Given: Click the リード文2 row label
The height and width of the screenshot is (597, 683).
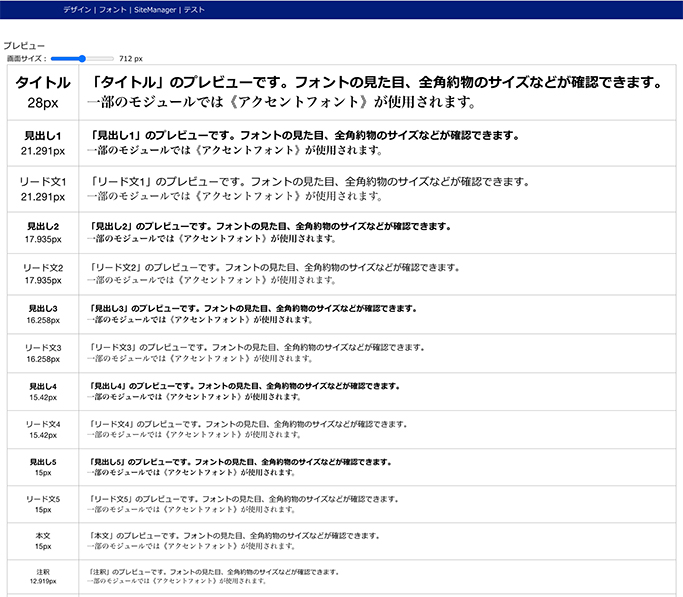Looking at the screenshot, I should [x=43, y=268].
